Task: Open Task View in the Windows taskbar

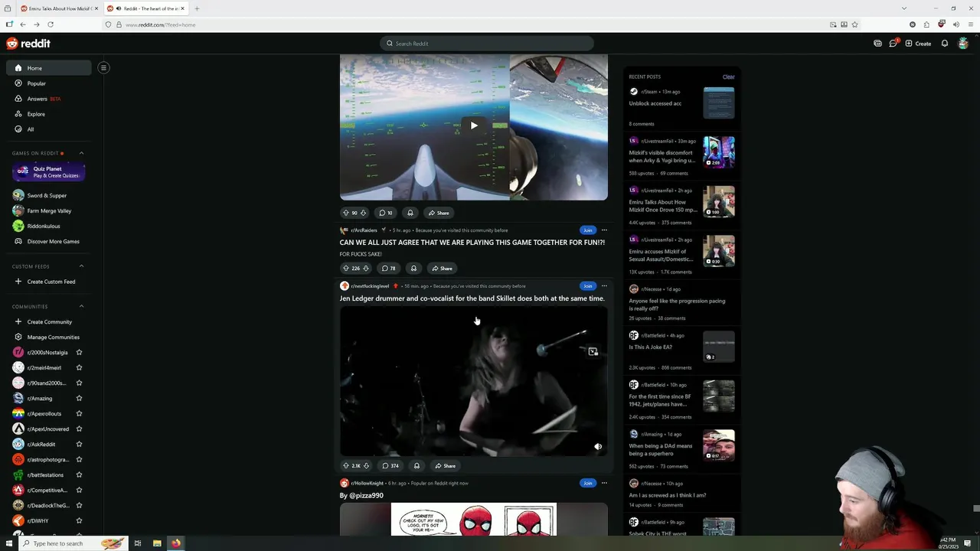Action: [138, 543]
